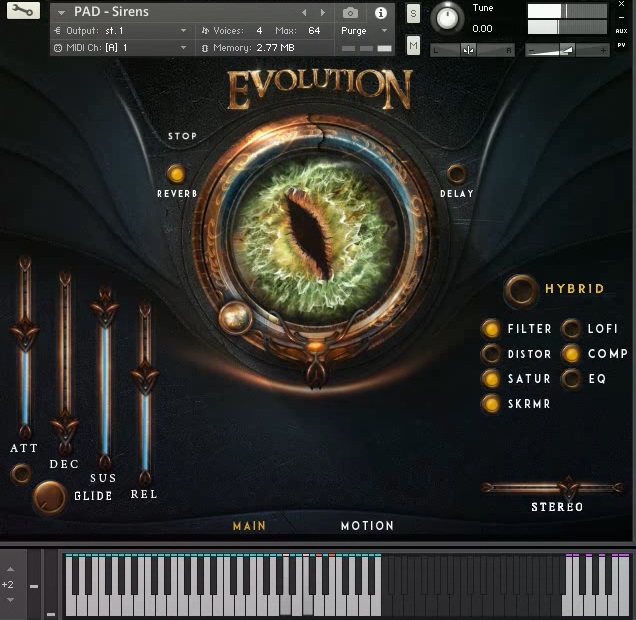Click the GLIDE knob

point(49,498)
